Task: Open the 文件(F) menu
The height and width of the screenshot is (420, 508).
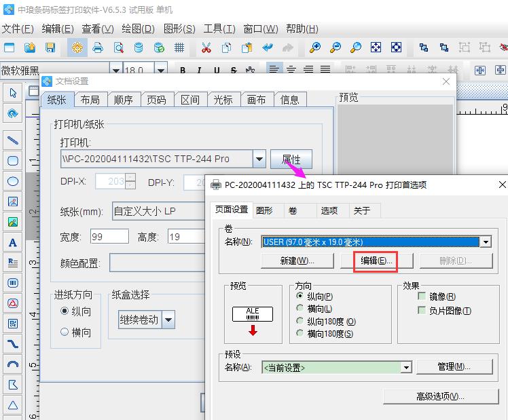Action: [18, 28]
